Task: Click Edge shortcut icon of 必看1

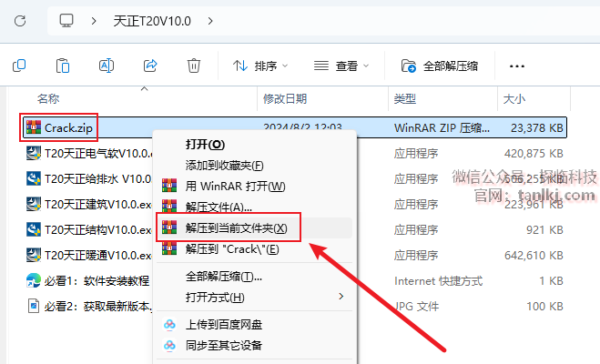Action: (x=34, y=280)
